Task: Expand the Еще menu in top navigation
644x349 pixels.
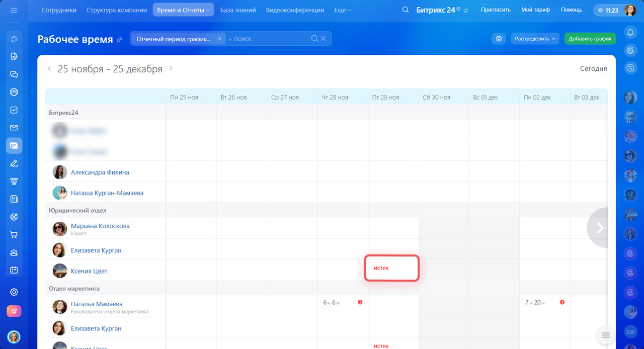Action: 343,10
